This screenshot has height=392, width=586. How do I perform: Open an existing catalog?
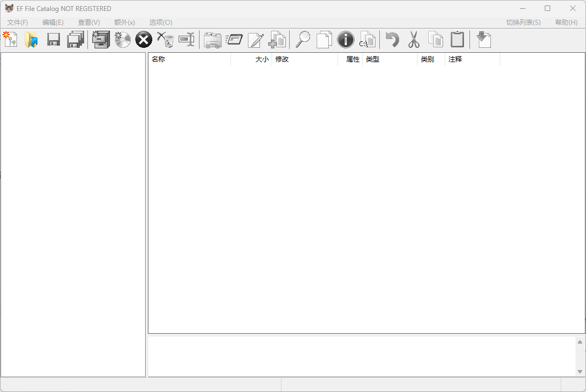tap(31, 39)
